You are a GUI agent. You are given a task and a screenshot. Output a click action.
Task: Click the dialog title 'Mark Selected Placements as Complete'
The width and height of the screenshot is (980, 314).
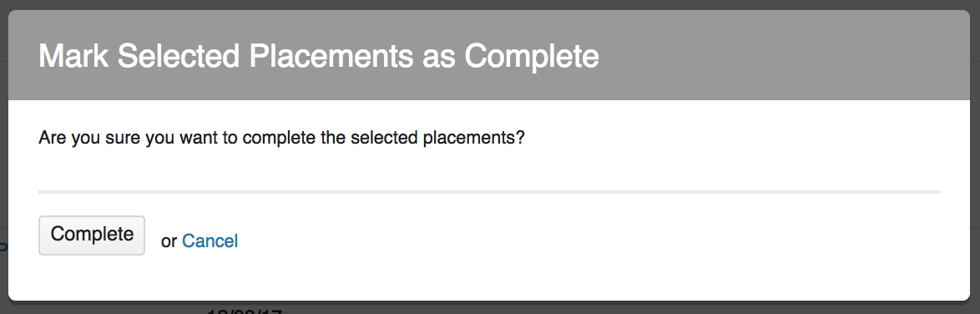(x=319, y=56)
